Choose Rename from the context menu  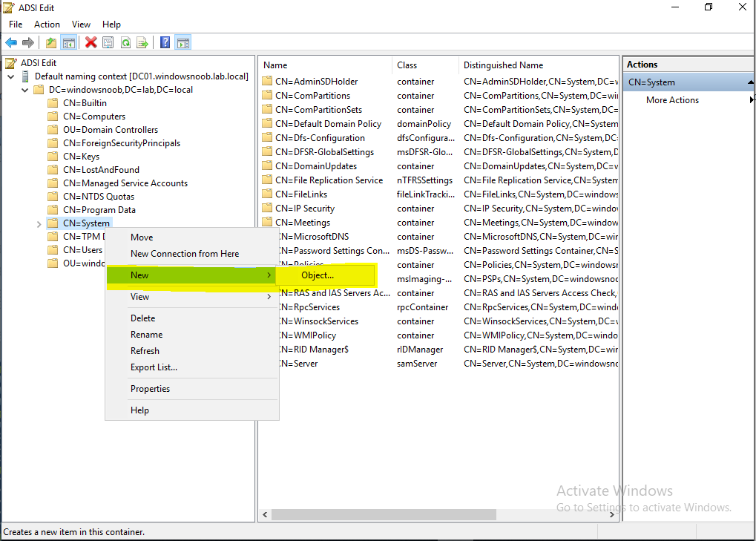[192, 335]
